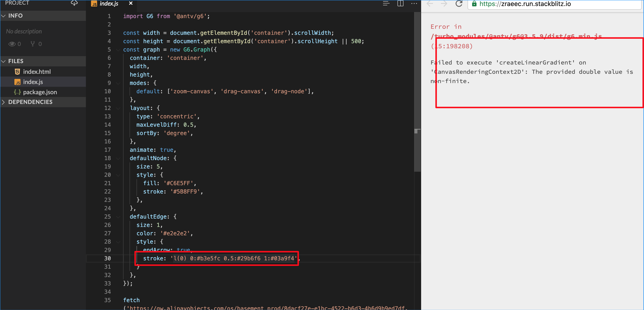Close the index.js editor tab
The width and height of the screenshot is (644, 310).
point(131,3)
